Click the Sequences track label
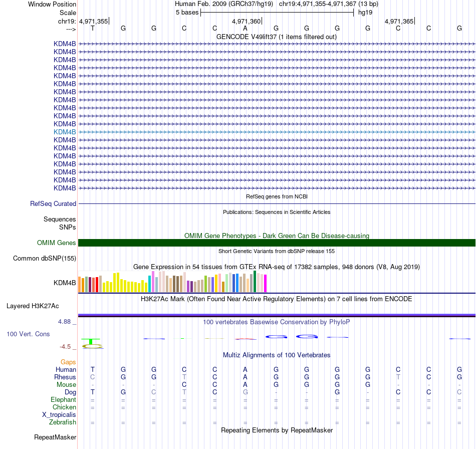476x449 pixels. pyautogui.click(x=60, y=219)
